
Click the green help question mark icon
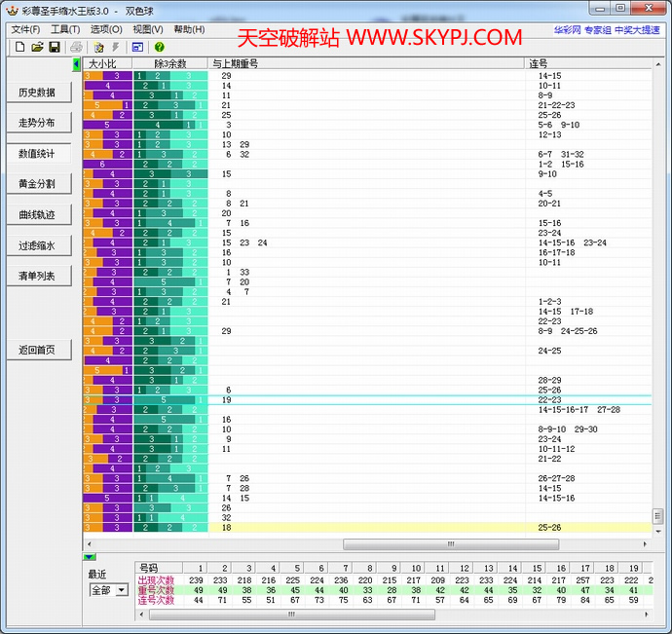click(x=160, y=47)
